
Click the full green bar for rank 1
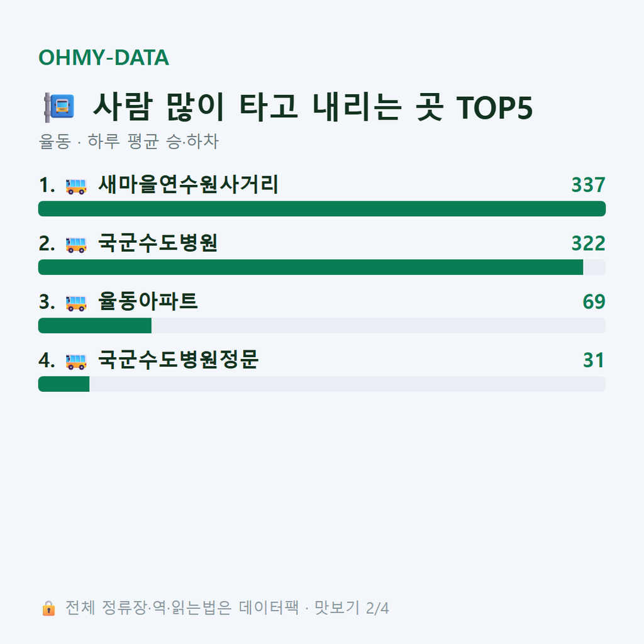click(x=322, y=209)
